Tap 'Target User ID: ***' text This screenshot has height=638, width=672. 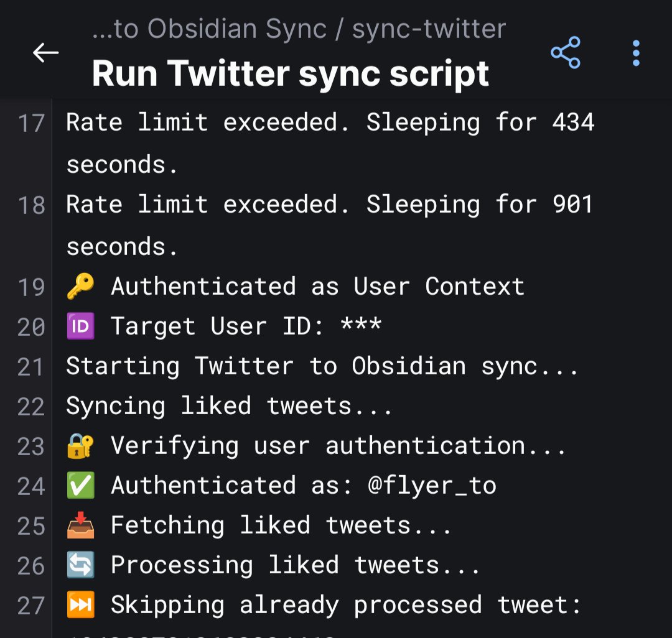coord(246,326)
